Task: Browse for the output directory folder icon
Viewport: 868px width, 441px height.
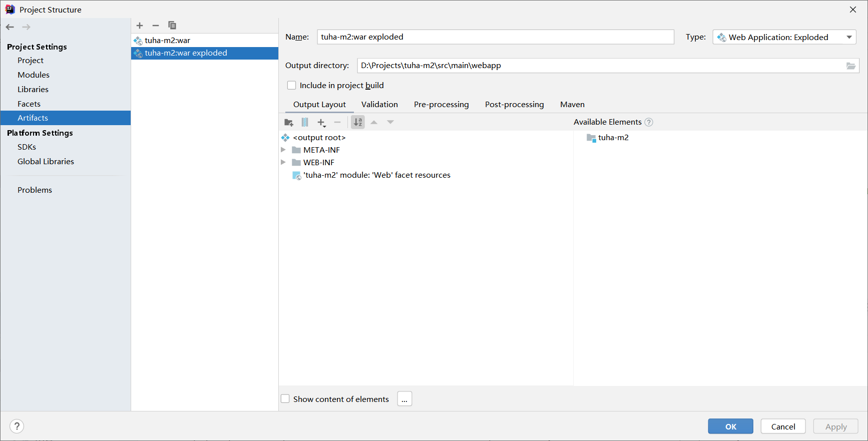Action: (850, 66)
